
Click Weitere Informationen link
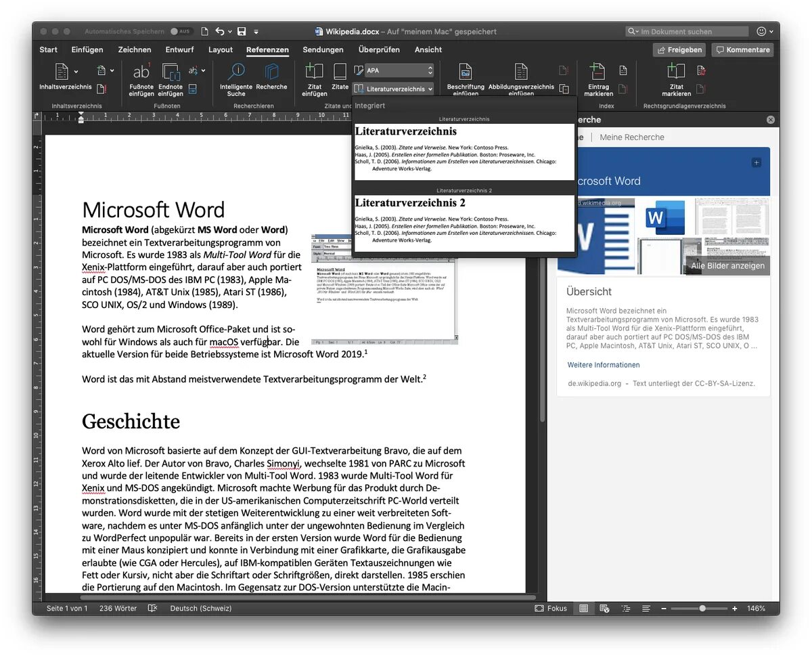(x=604, y=365)
